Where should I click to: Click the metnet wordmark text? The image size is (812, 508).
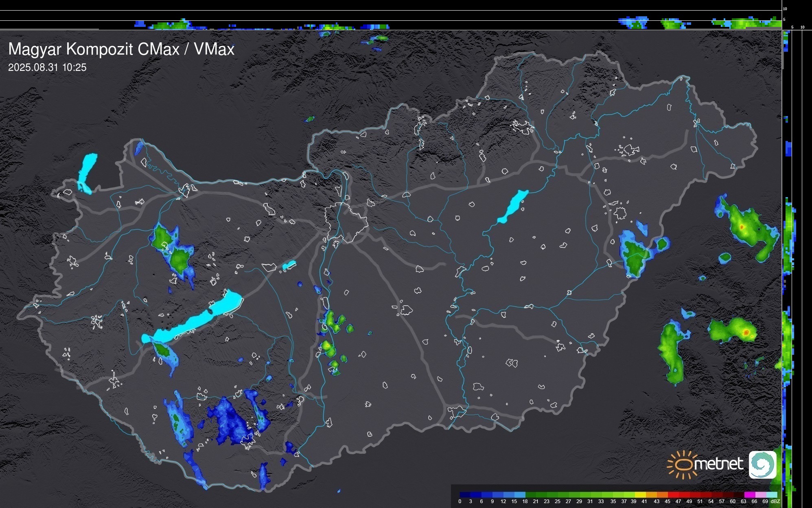[x=718, y=464]
